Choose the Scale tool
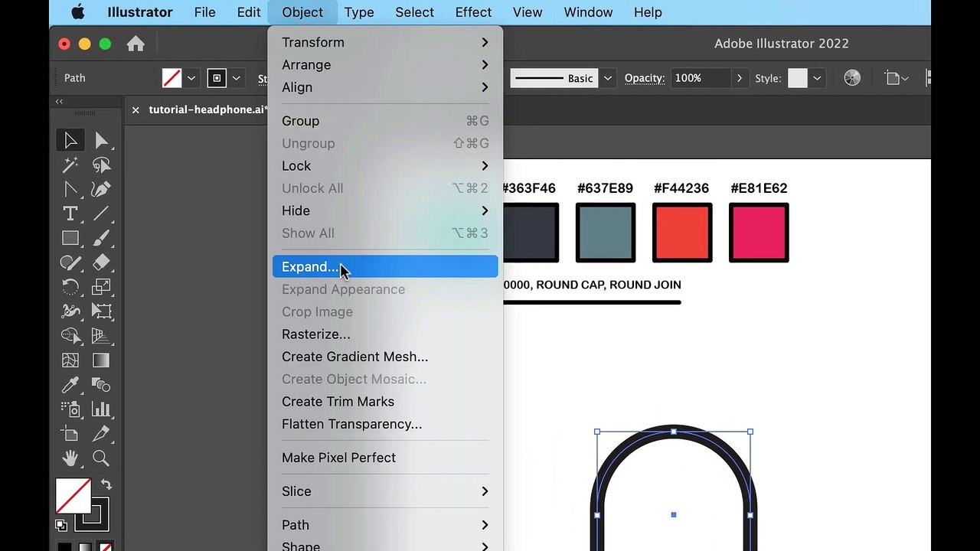Viewport: 980px width, 551px height. [x=101, y=287]
